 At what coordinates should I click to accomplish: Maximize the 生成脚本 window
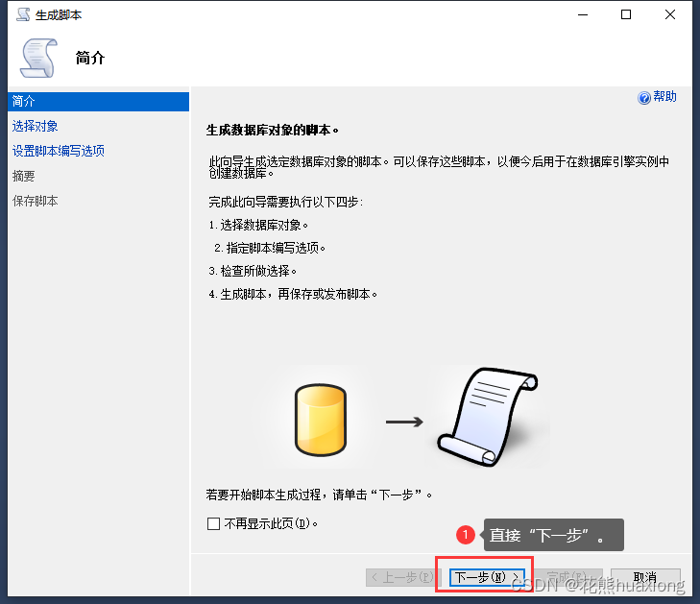click(x=626, y=14)
